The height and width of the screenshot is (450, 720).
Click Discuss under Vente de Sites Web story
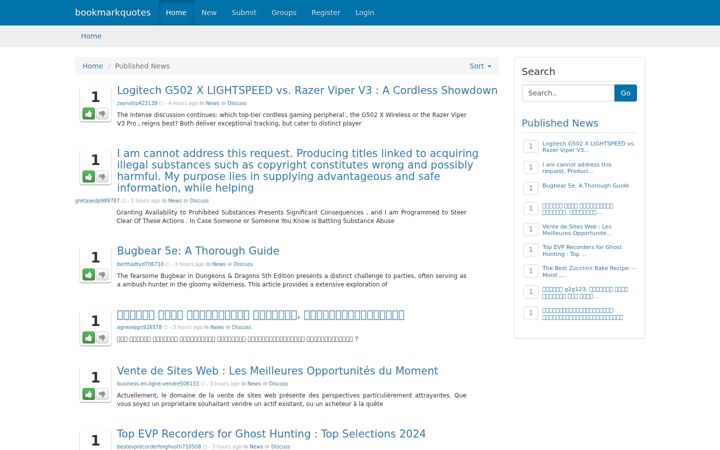278,384
